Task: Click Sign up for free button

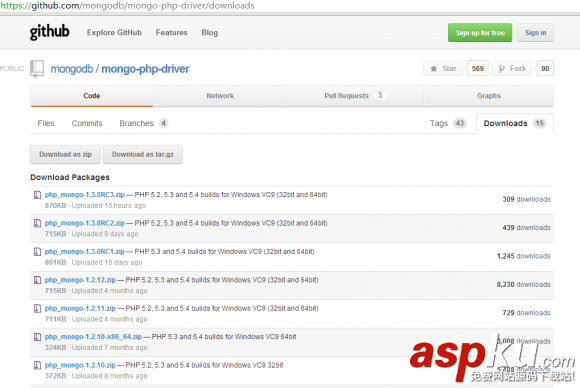Action: pyautogui.click(x=480, y=33)
